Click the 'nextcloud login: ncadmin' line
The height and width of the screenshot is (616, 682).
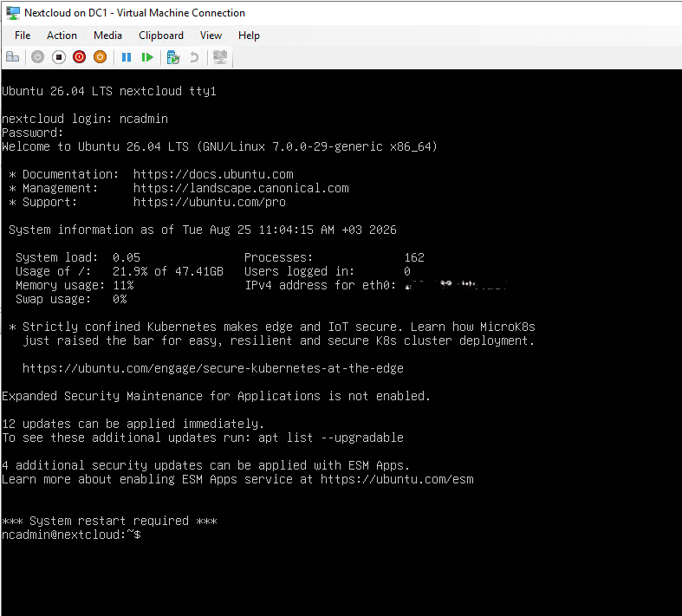[x=85, y=119]
